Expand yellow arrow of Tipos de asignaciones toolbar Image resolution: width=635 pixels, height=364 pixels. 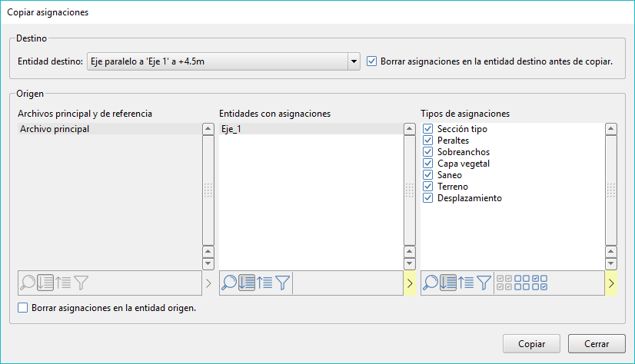(611, 283)
